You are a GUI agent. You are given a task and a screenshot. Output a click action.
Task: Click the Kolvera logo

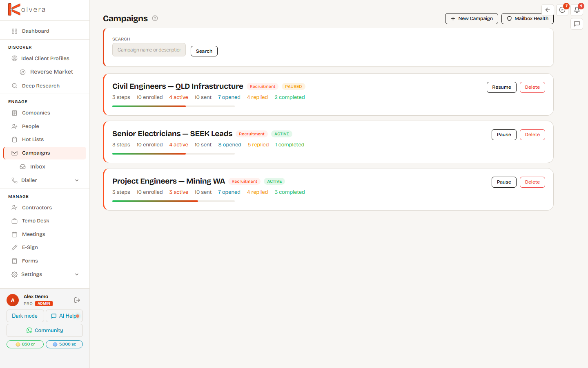coord(27,9)
